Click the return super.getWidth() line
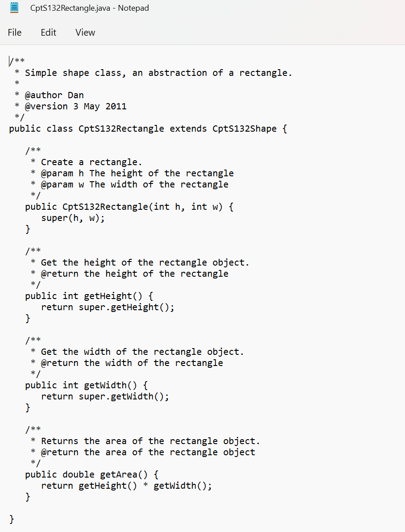405x532 pixels. (105, 396)
